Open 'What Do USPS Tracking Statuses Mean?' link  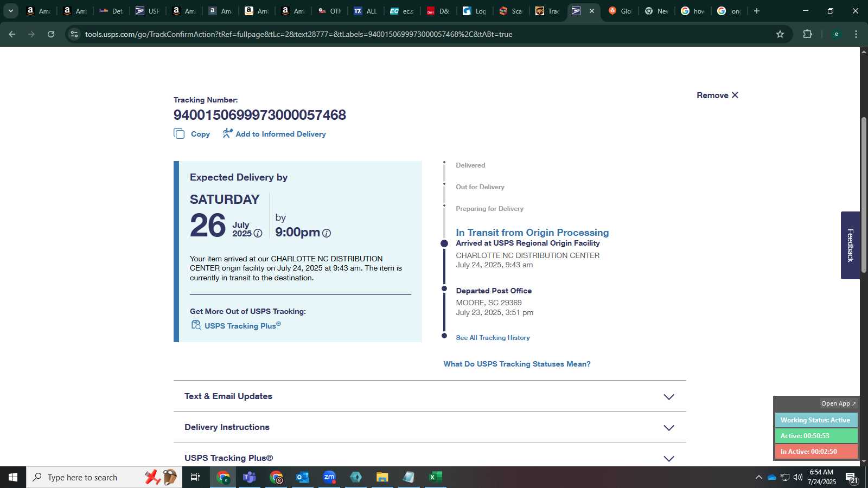point(517,364)
